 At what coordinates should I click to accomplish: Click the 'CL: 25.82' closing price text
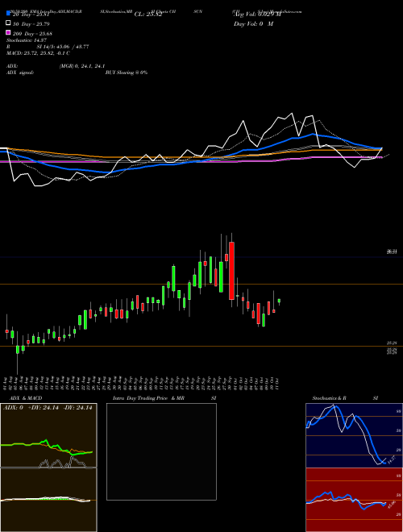(x=148, y=15)
